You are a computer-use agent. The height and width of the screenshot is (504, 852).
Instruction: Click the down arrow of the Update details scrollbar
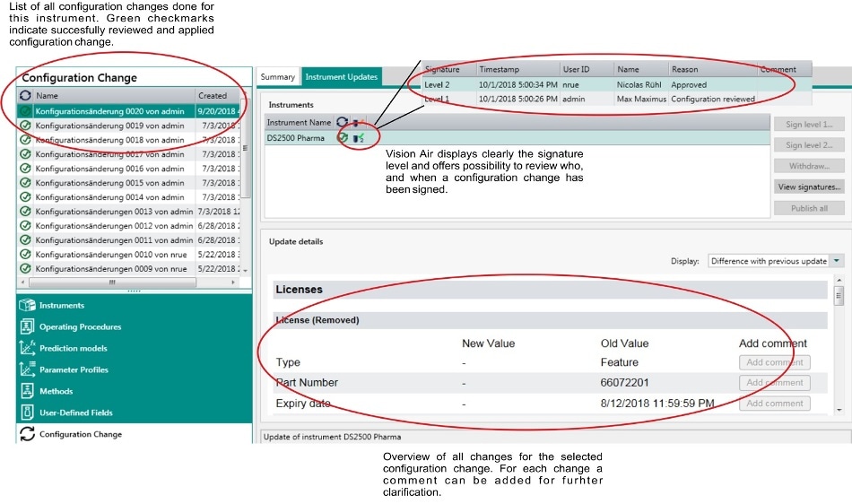(839, 410)
